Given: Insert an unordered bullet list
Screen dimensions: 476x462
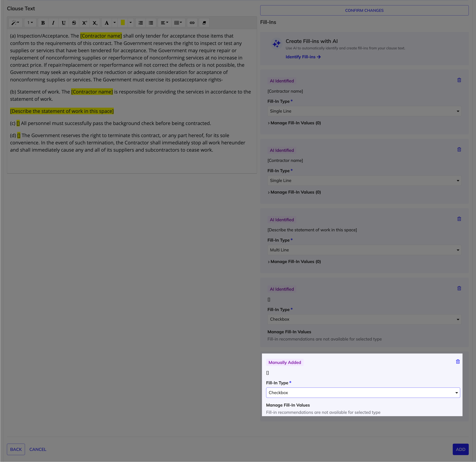Looking at the screenshot, I should click(151, 23).
